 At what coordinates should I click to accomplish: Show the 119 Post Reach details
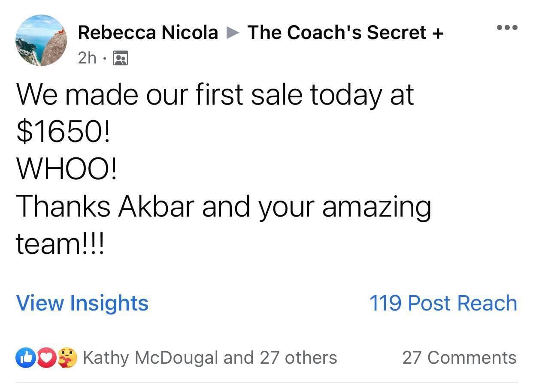(x=443, y=303)
